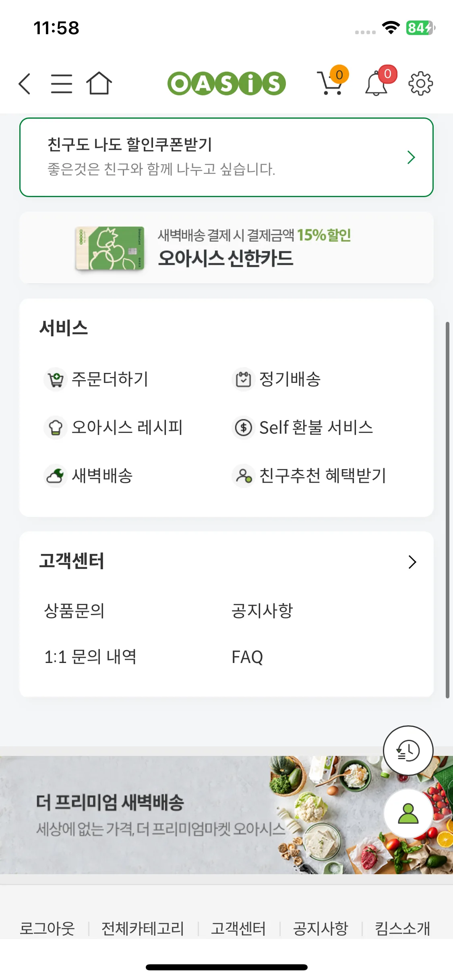Expand the 고객센터 section chevron
The height and width of the screenshot is (980, 453).
(x=412, y=562)
